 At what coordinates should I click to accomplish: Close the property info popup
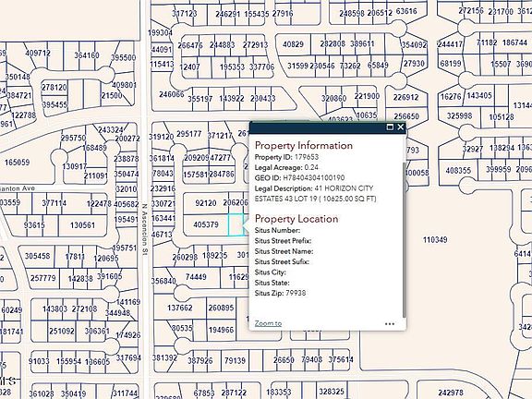(x=400, y=127)
